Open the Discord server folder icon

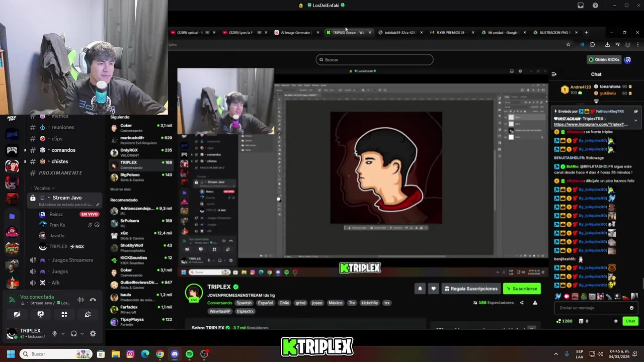tap(12, 216)
